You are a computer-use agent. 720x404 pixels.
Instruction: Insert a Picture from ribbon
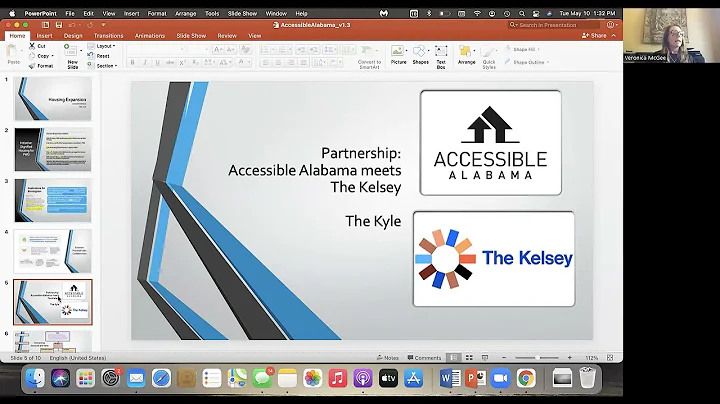point(398,55)
